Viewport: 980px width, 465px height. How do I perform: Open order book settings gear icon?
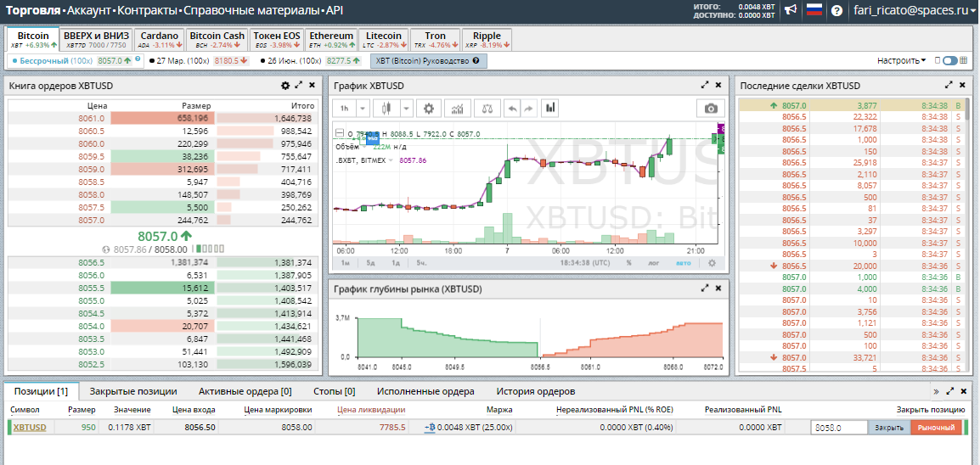285,86
